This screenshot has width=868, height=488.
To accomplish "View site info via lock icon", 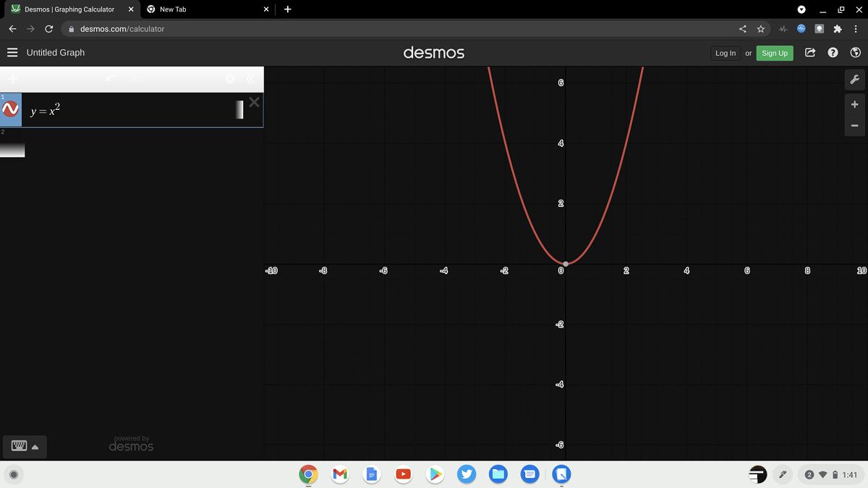I will (x=71, y=29).
